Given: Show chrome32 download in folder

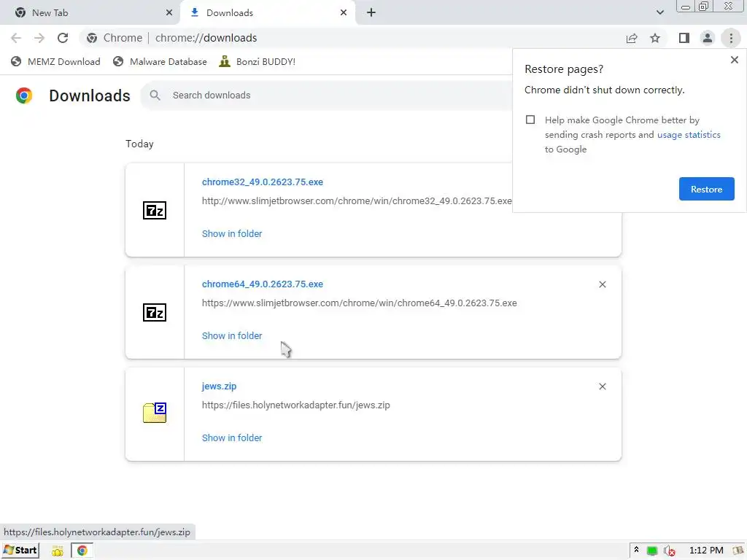Looking at the screenshot, I should 232,234.
